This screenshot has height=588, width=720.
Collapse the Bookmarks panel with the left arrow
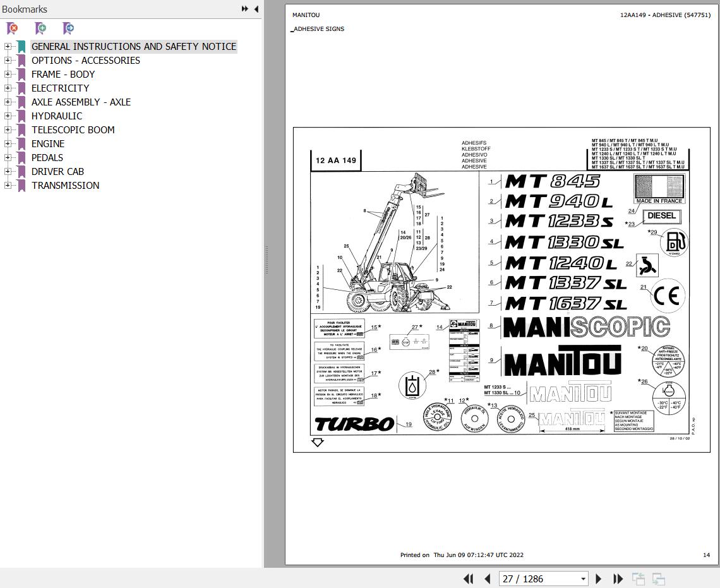[256, 9]
